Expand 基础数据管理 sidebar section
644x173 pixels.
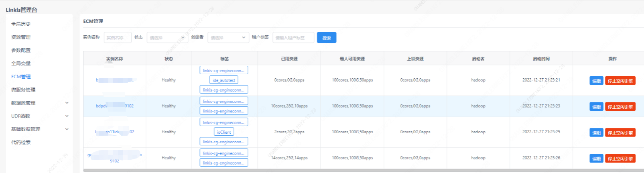67,129
